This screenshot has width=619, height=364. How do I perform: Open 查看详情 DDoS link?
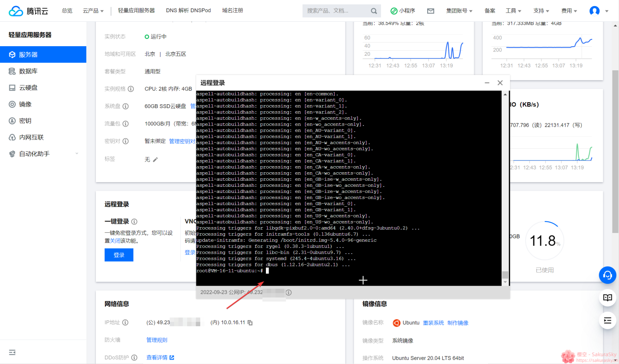160,358
